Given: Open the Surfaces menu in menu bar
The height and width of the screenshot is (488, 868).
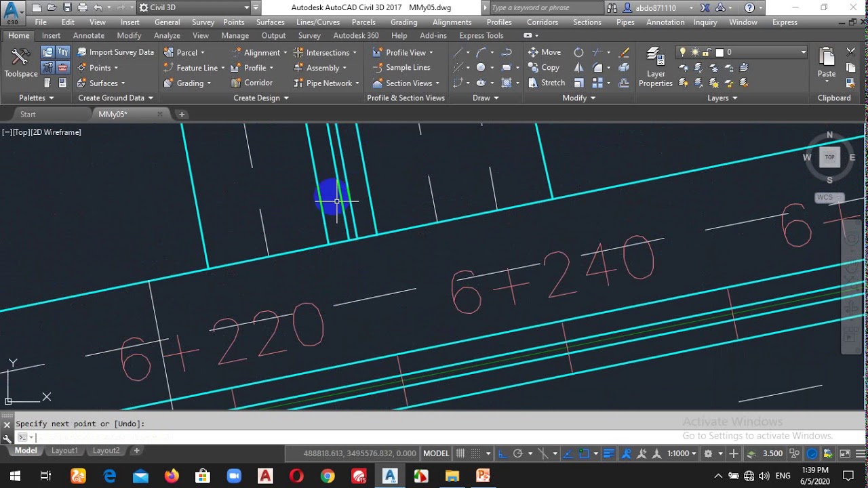Looking at the screenshot, I should tap(271, 22).
